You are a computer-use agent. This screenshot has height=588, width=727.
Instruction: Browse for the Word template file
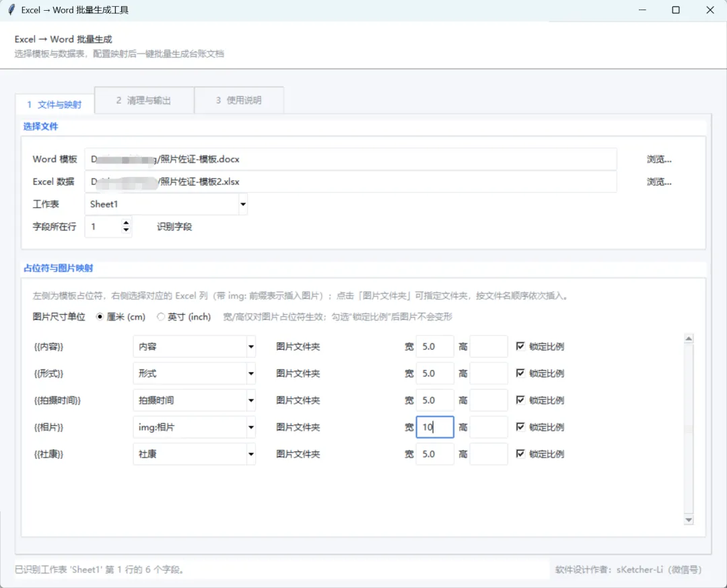pyautogui.click(x=659, y=159)
